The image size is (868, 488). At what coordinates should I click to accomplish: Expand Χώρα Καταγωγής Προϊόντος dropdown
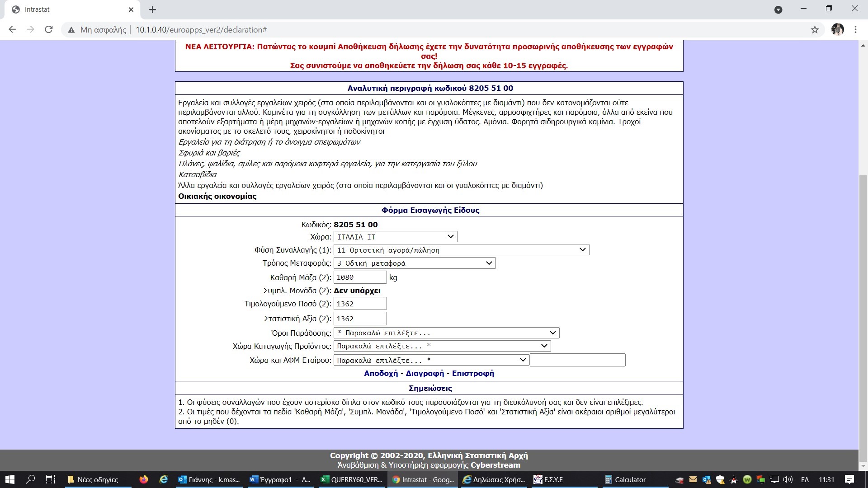point(442,346)
